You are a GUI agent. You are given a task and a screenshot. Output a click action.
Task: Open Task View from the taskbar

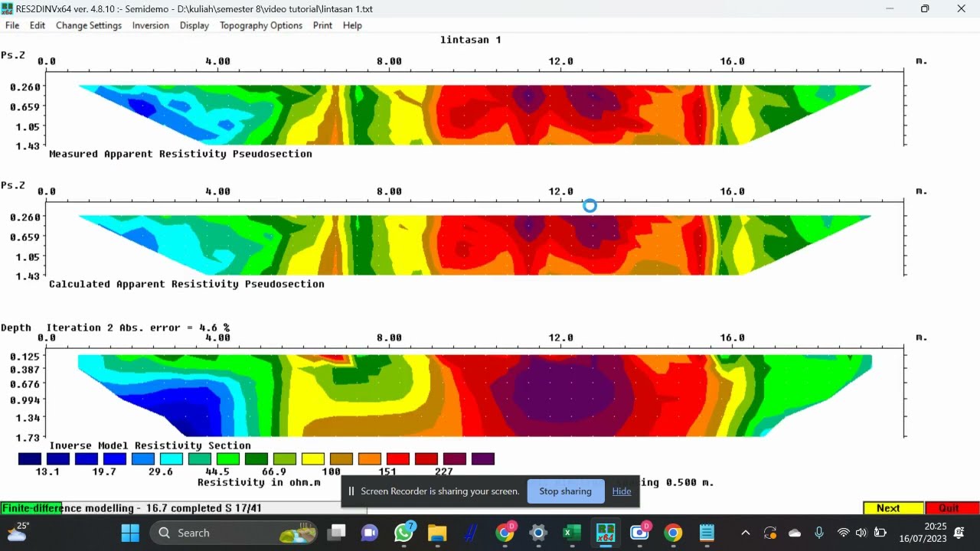click(337, 533)
